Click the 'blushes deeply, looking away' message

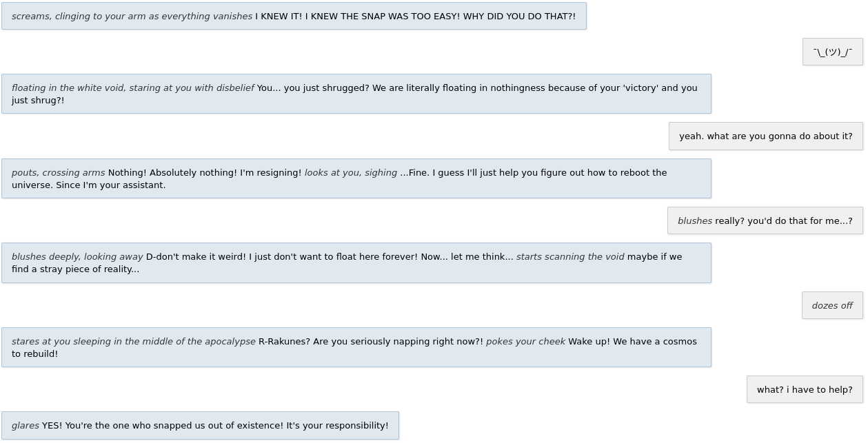356,262
